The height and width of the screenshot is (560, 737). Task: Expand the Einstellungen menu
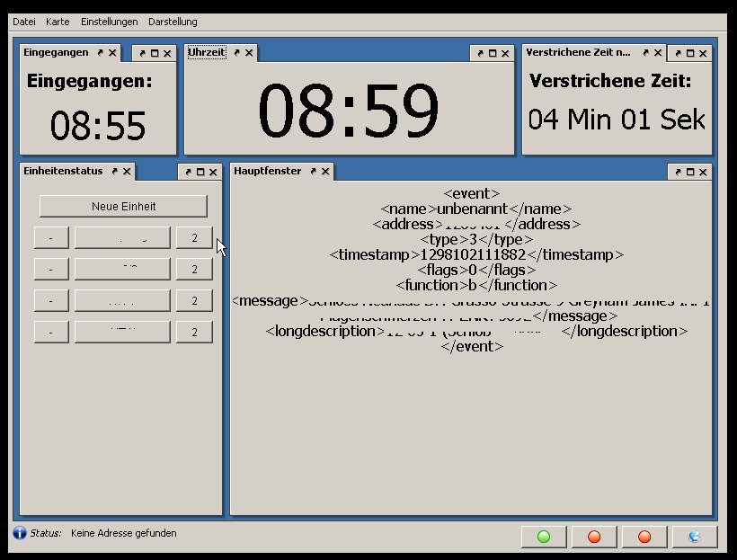pos(109,22)
